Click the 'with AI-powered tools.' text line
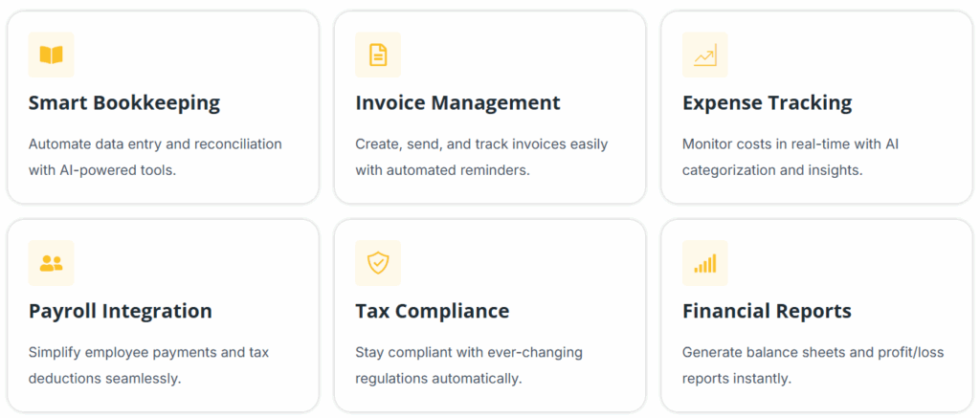The height and width of the screenshot is (418, 980). point(102,170)
